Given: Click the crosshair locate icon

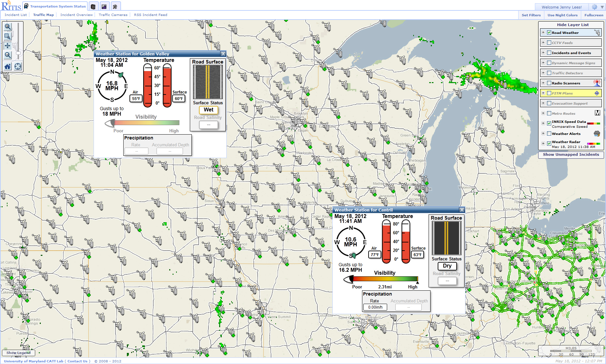Looking at the screenshot, I should coord(18,66).
